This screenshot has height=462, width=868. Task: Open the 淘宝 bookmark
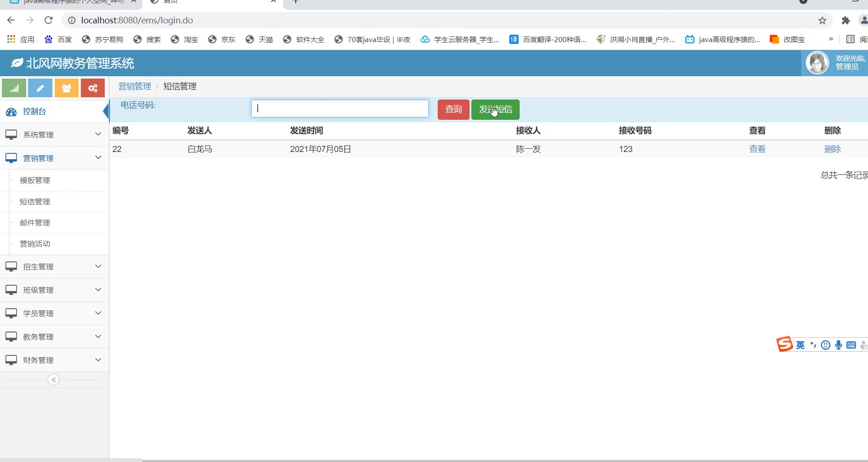click(184, 39)
